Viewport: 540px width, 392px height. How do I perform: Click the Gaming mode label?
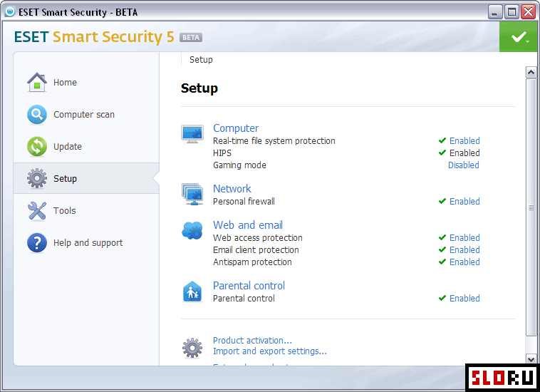click(239, 165)
